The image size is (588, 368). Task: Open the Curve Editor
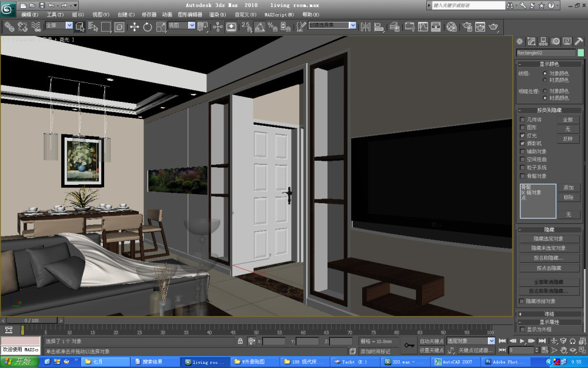coord(423,26)
